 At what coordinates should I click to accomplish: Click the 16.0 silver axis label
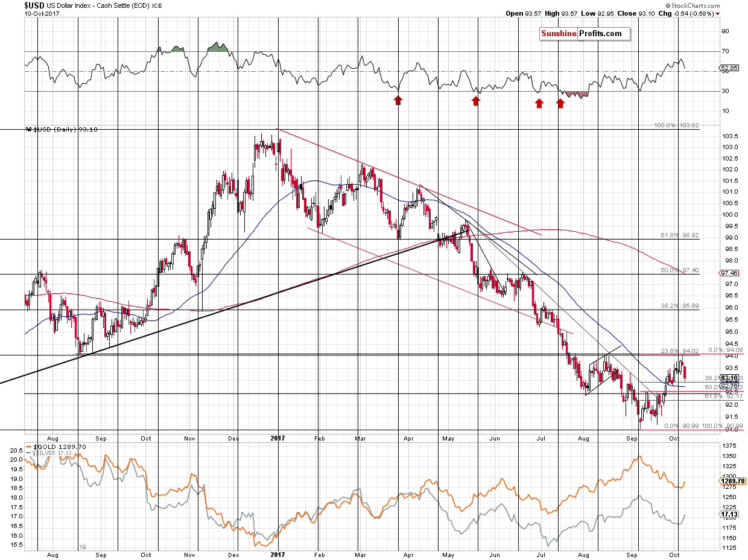(17, 536)
